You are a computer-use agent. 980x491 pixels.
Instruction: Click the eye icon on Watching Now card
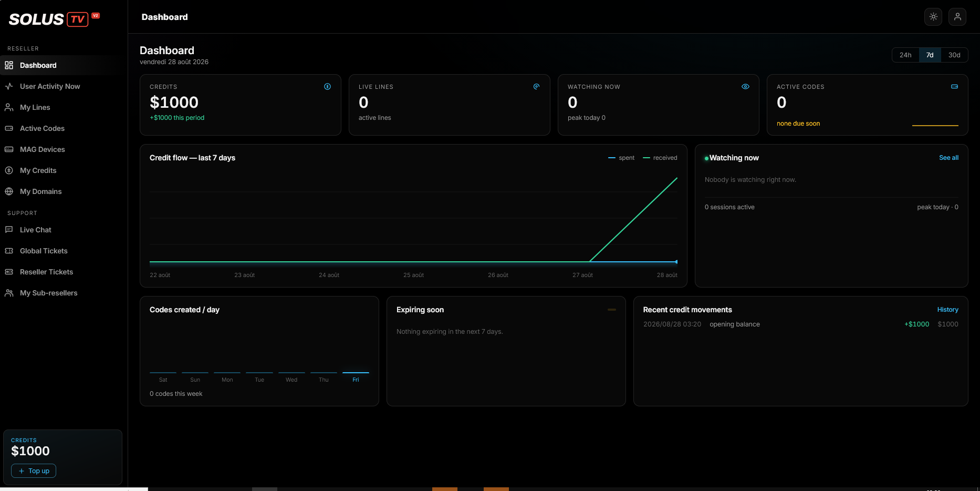745,87
